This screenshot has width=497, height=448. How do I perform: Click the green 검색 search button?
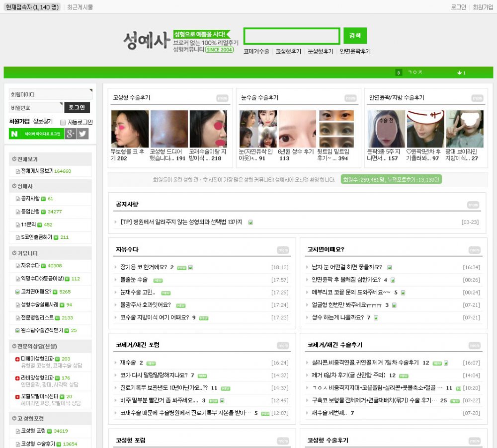click(355, 35)
